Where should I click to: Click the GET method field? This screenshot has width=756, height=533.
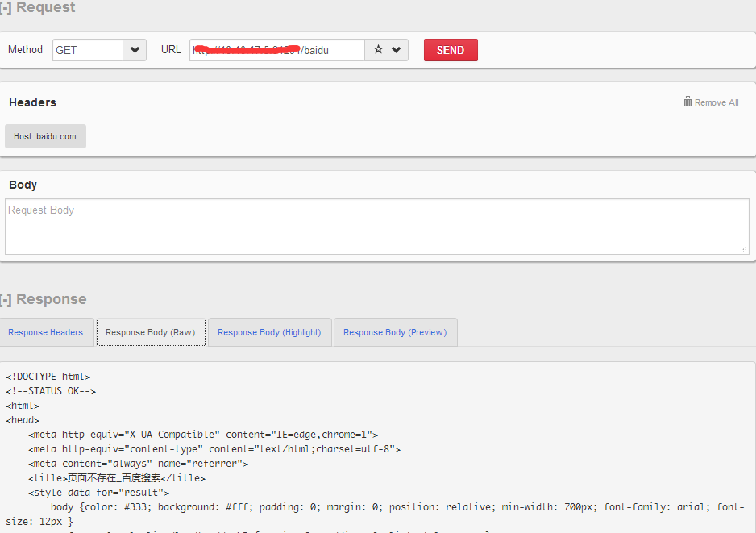(x=88, y=50)
